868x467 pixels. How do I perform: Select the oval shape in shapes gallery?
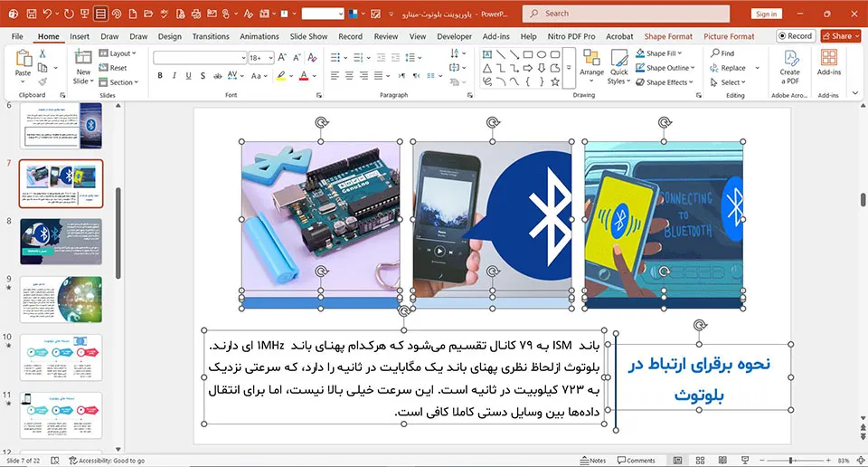pos(542,54)
